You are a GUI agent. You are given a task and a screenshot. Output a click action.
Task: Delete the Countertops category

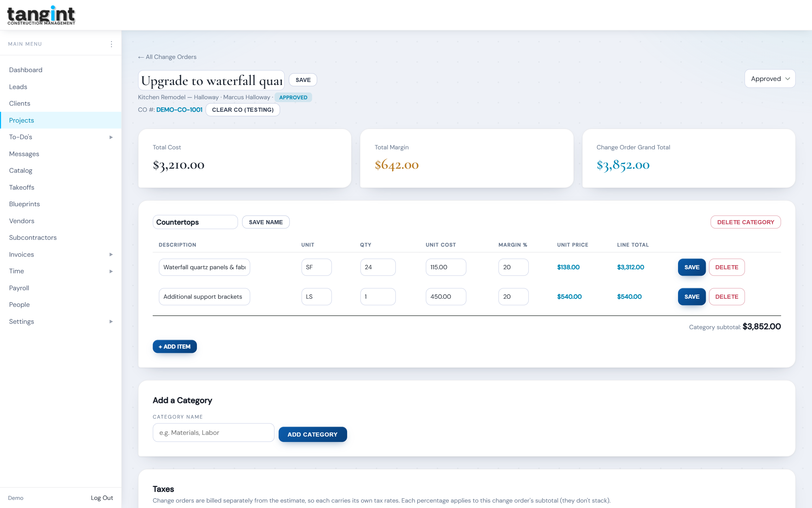pyautogui.click(x=745, y=222)
